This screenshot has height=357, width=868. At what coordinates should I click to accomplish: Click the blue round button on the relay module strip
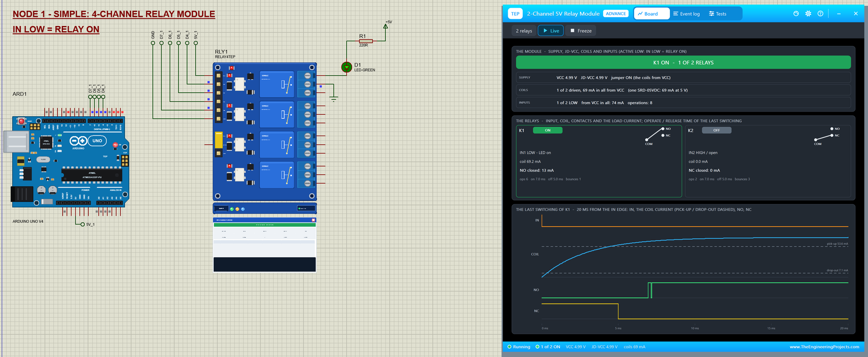[243, 209]
